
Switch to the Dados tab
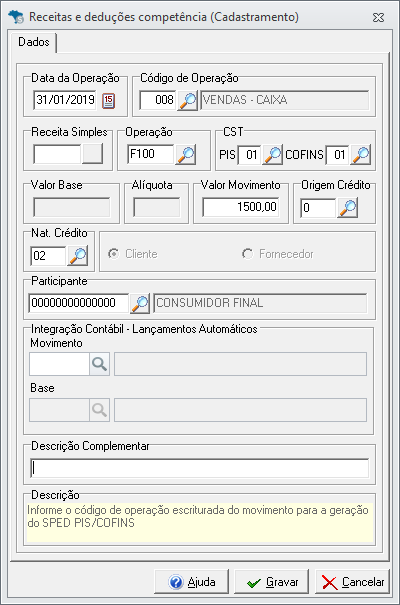(34, 42)
